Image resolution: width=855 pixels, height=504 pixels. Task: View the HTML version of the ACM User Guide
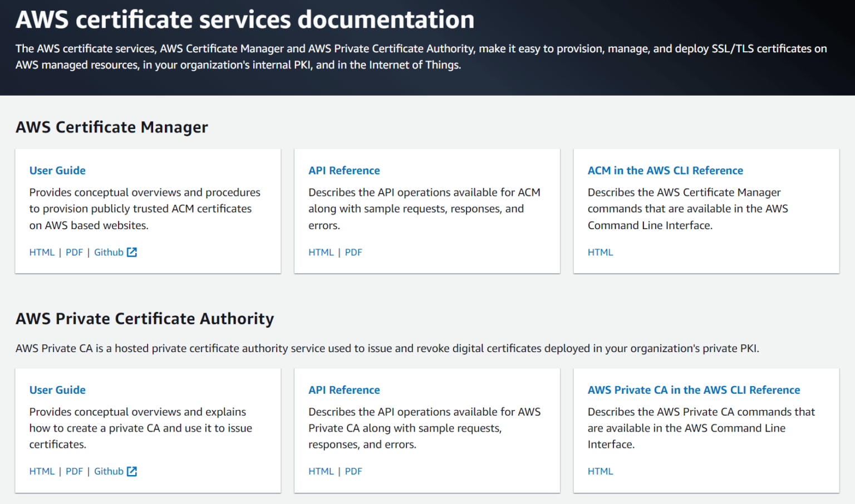pyautogui.click(x=42, y=252)
